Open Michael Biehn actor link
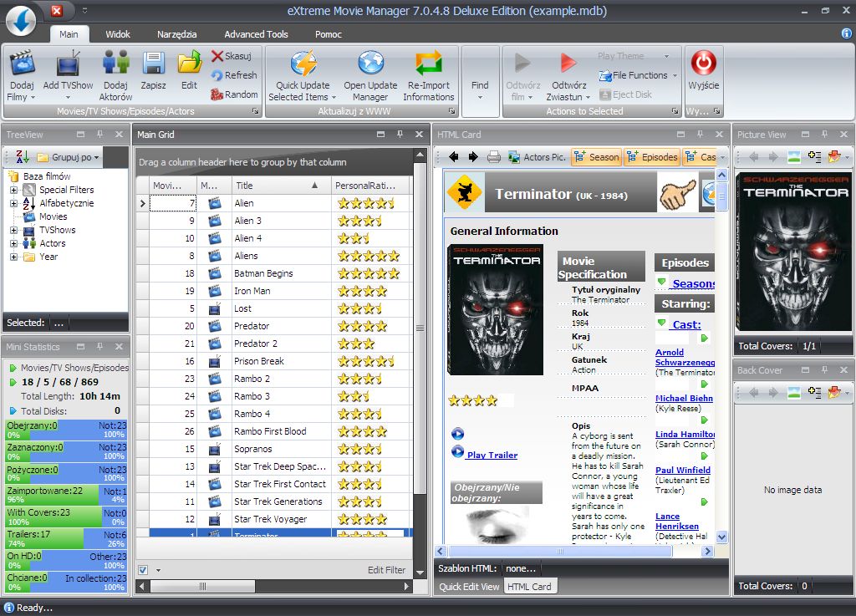The width and height of the screenshot is (856, 616). coord(684,399)
